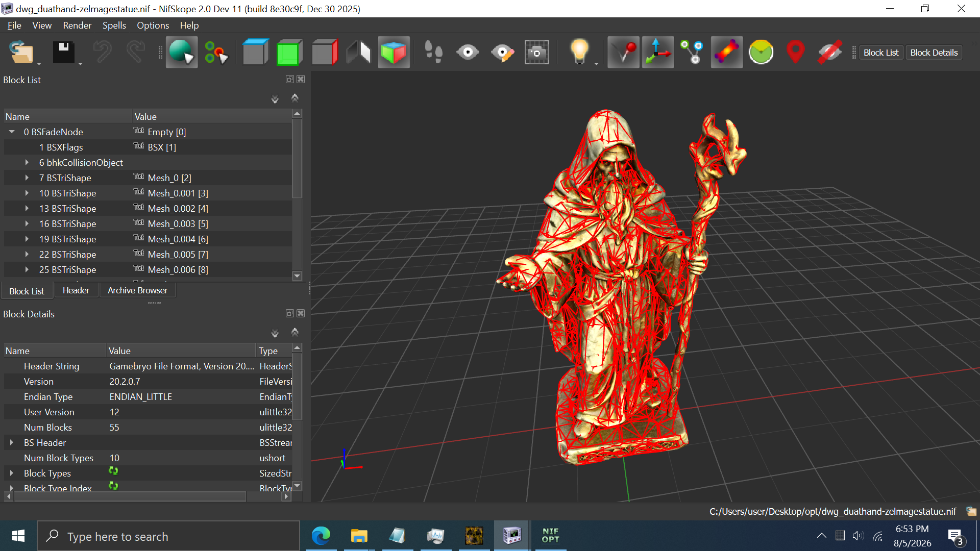Expand the BS Header row

(12, 442)
